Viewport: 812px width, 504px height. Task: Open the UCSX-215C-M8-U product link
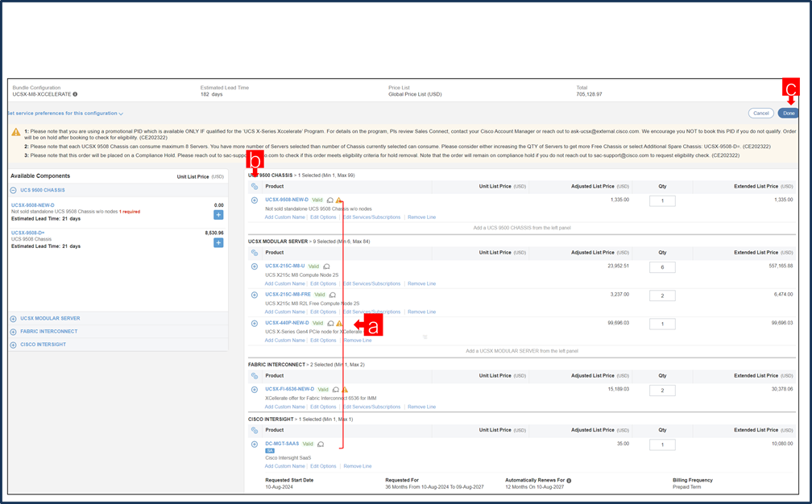click(x=285, y=266)
